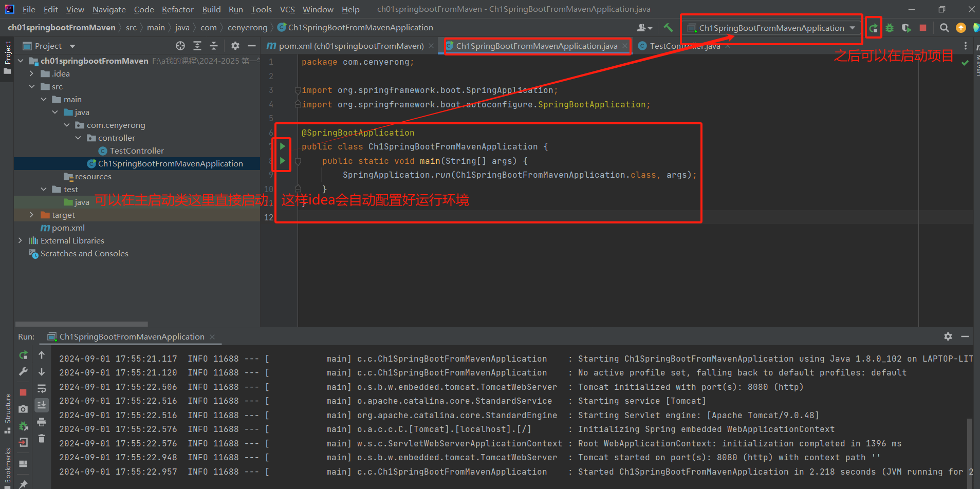
Task: Collapse the src folder
Action: point(31,86)
